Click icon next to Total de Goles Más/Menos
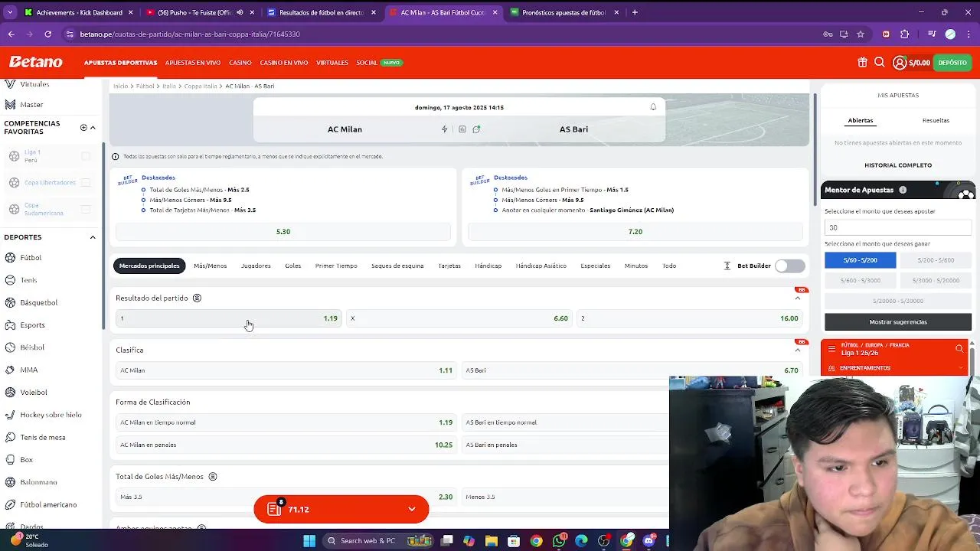Image resolution: width=980 pixels, height=551 pixels. pyautogui.click(x=213, y=476)
